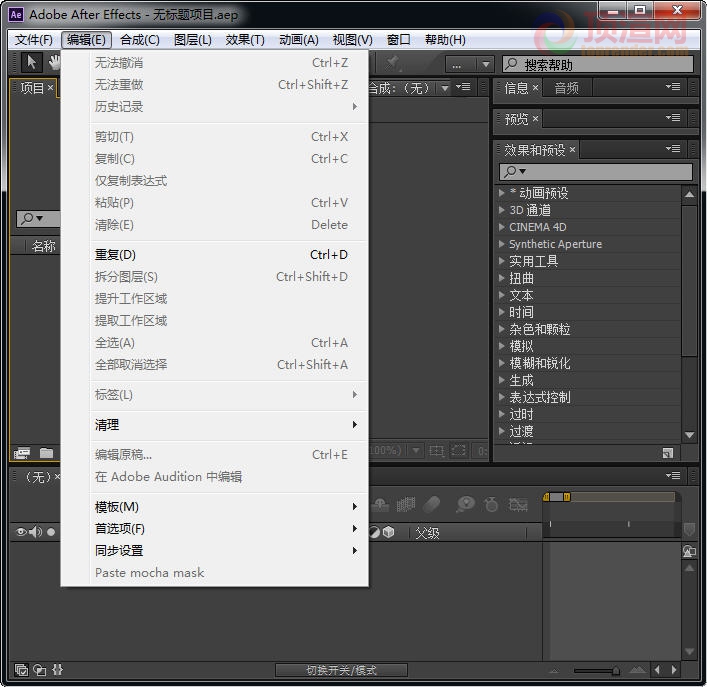The width and height of the screenshot is (707, 687).
Task: Click the Puppet Pin tool icon
Action: pos(392,63)
